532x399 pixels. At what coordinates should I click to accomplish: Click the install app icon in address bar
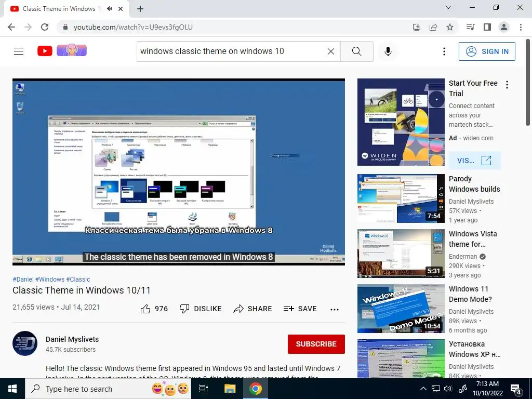tap(417, 27)
